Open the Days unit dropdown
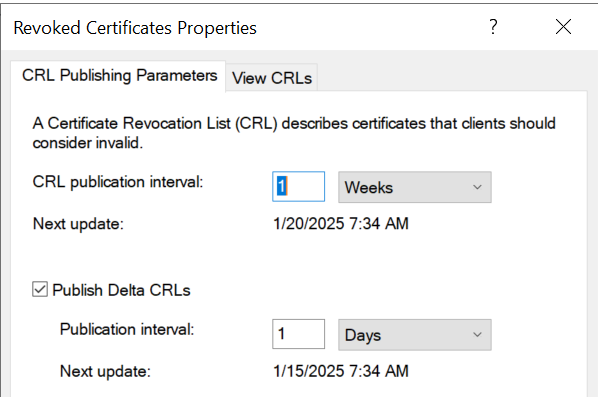 tap(415, 335)
